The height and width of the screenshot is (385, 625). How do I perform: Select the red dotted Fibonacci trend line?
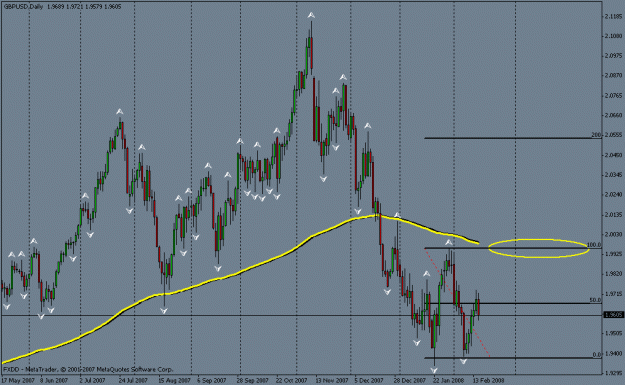[x=457, y=302]
